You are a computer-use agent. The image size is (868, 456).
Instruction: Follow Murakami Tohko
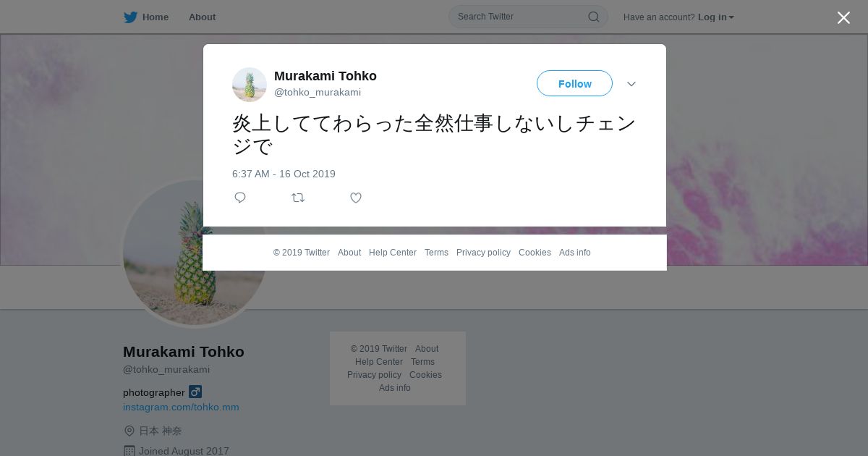click(x=574, y=83)
